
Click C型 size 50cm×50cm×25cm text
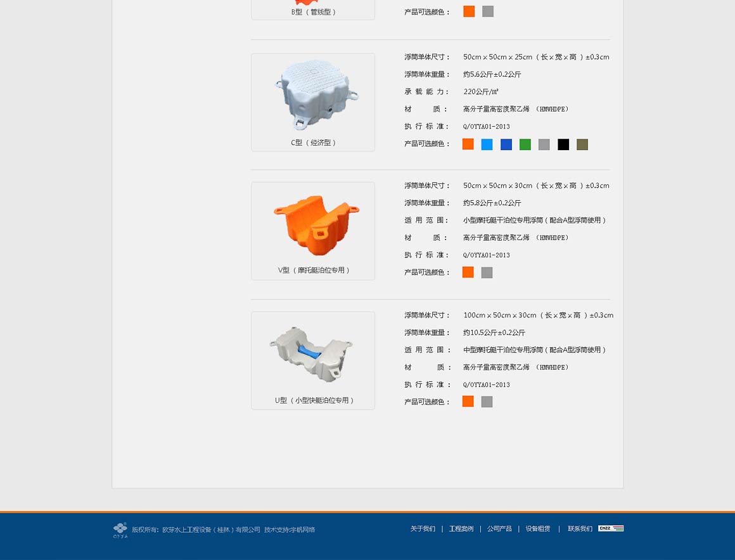click(x=536, y=57)
